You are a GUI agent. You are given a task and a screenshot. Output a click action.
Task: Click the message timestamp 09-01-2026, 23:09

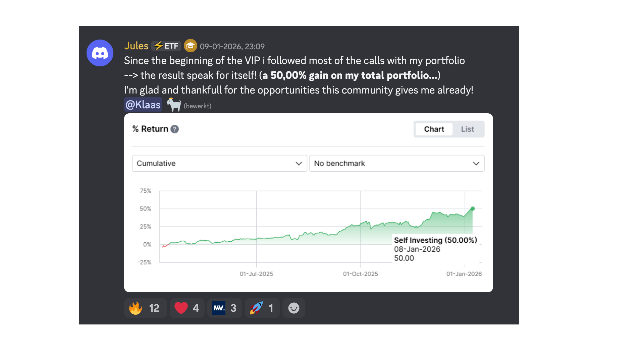click(232, 47)
